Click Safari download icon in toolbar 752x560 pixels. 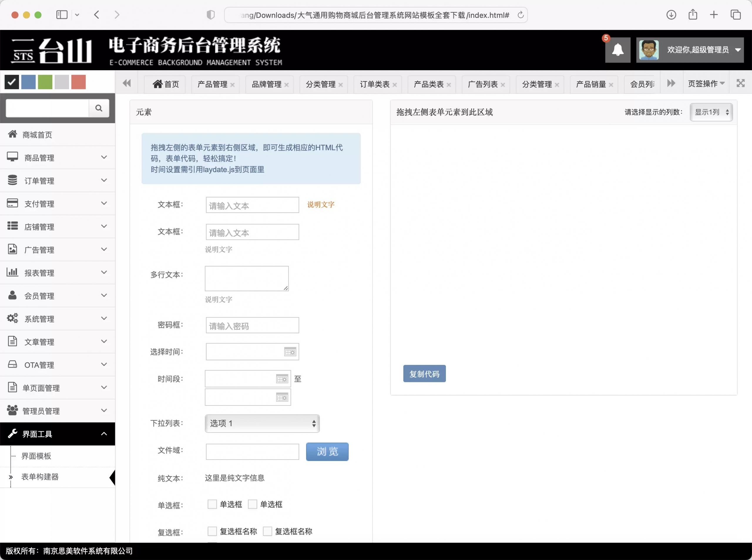pyautogui.click(x=671, y=15)
